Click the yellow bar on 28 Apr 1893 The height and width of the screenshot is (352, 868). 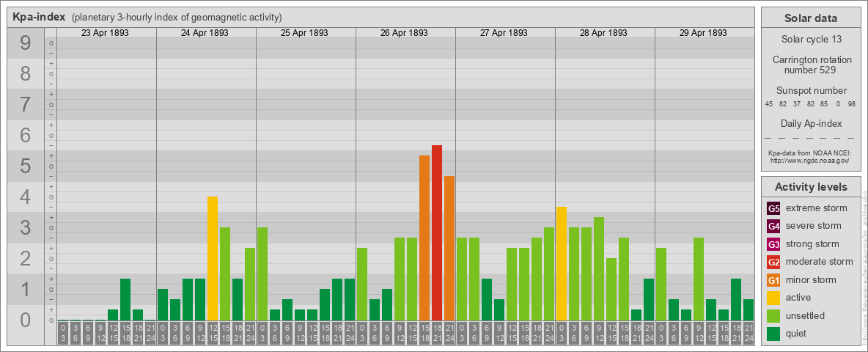pos(562,263)
